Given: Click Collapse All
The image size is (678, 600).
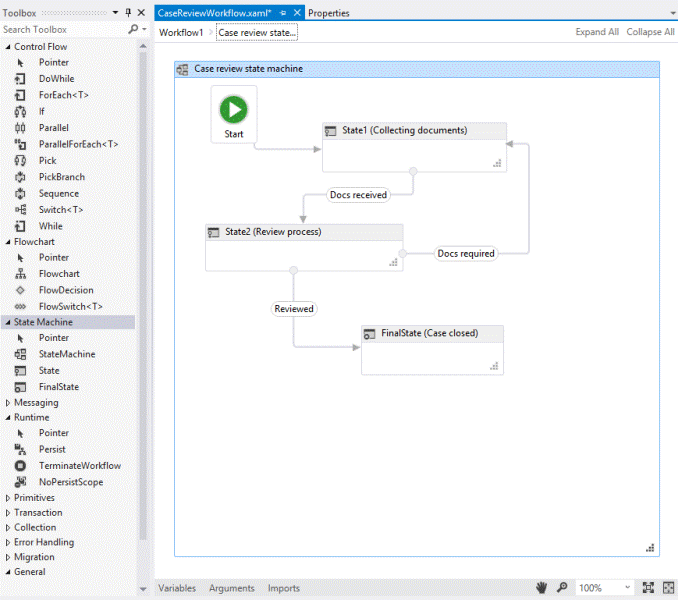Looking at the screenshot, I should tap(650, 32).
